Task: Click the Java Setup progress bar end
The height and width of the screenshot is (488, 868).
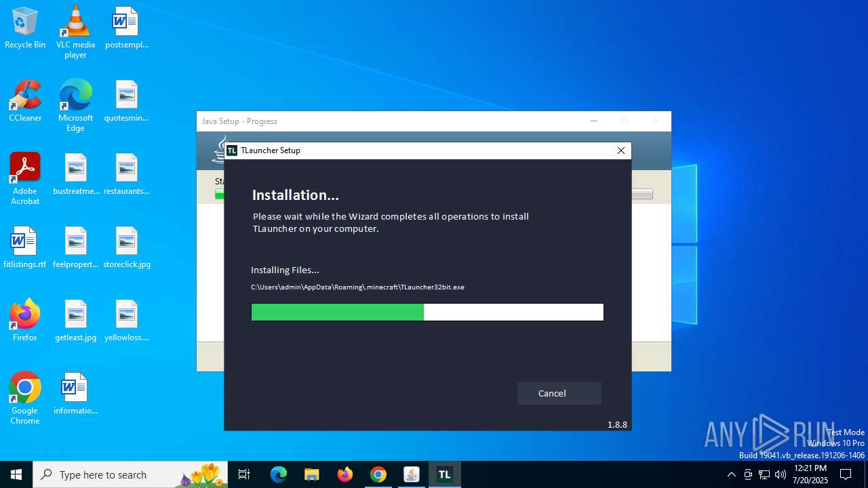Action: (642, 195)
